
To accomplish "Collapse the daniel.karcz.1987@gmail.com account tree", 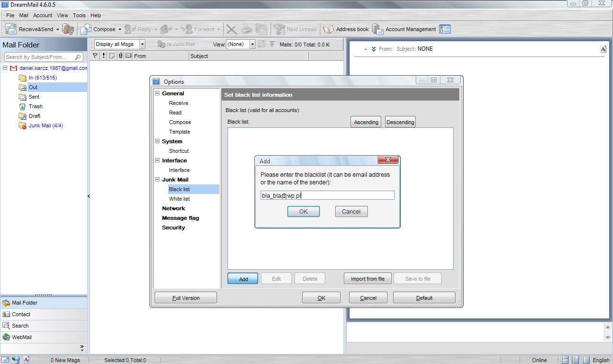I will point(5,68).
